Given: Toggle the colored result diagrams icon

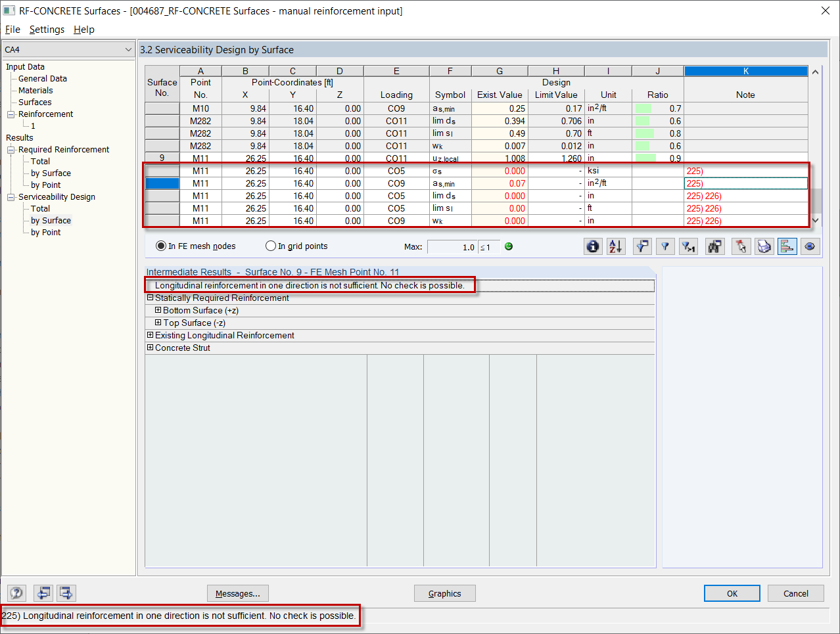Looking at the screenshot, I should pos(787,246).
